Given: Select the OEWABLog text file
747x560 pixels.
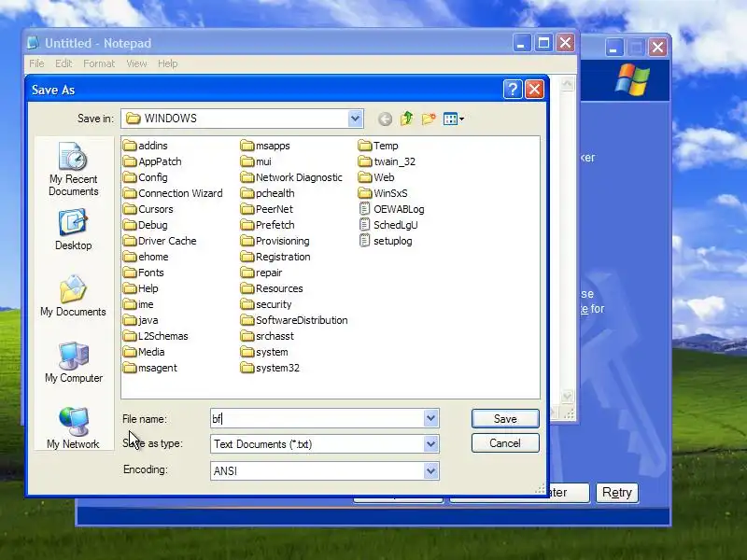Looking at the screenshot, I should 391,209.
